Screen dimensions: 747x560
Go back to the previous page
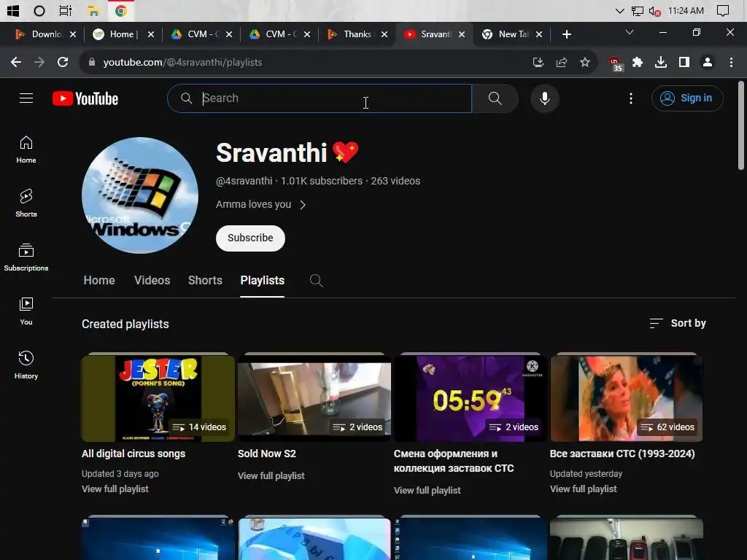pos(16,63)
